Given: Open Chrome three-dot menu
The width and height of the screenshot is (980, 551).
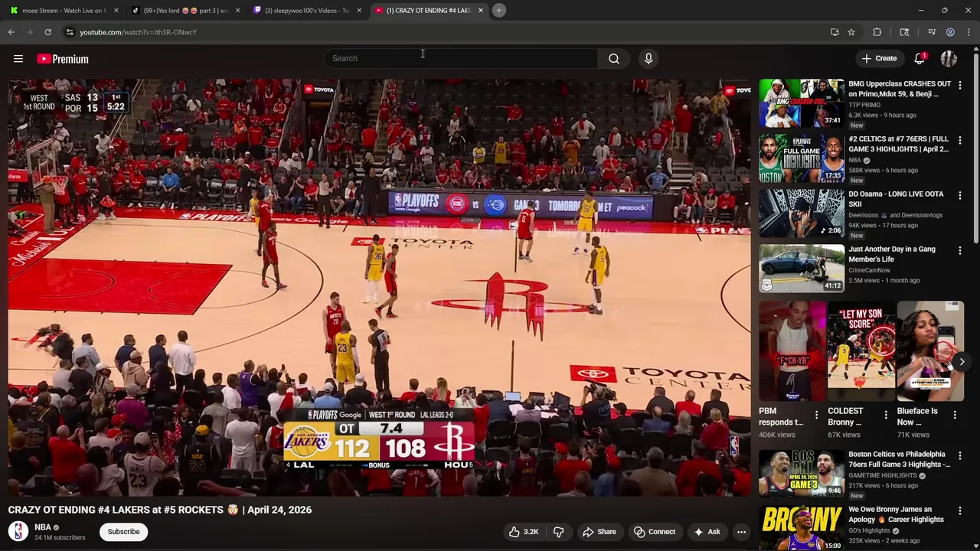Looking at the screenshot, I should (x=969, y=32).
